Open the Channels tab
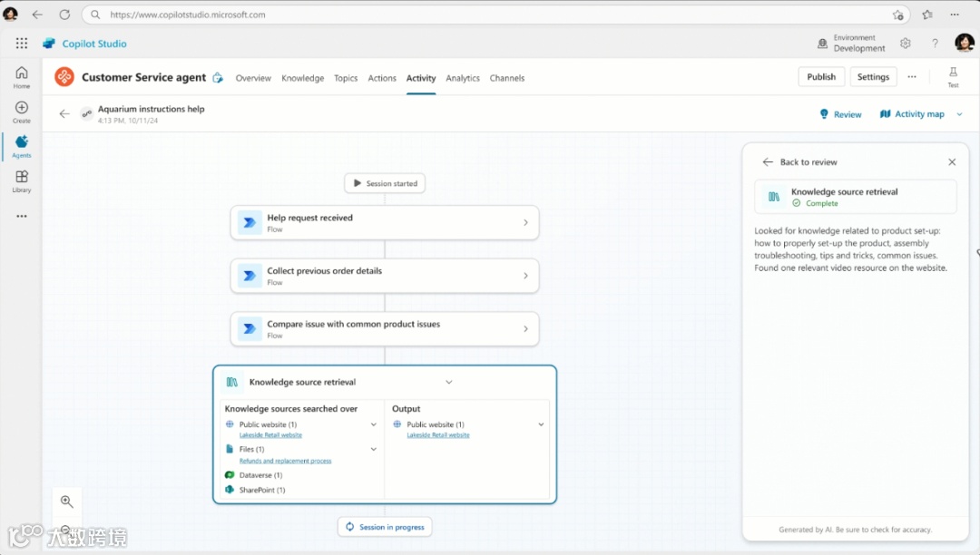 click(x=507, y=78)
